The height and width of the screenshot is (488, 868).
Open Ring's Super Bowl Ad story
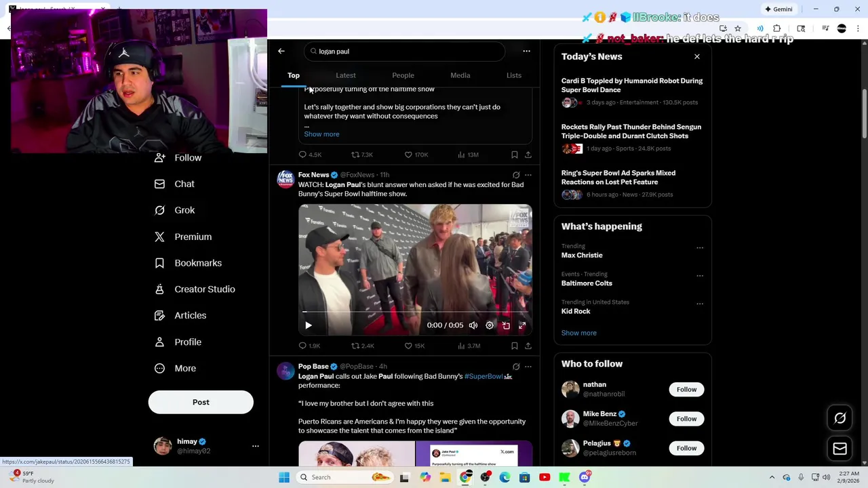coord(618,178)
